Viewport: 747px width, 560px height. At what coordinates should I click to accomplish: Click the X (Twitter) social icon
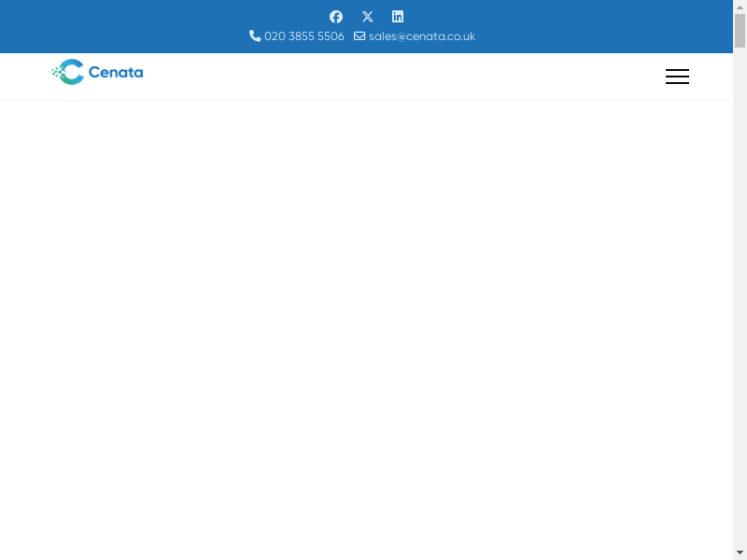click(367, 17)
